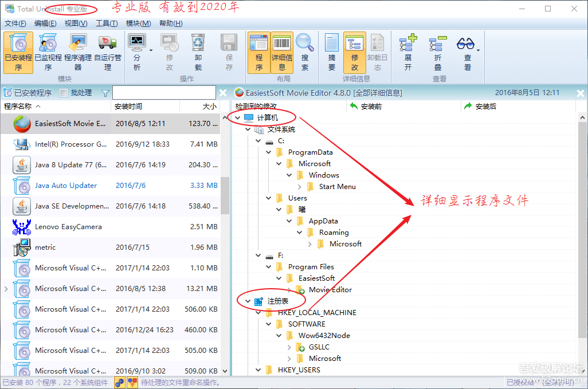Open the 自运行管理 startup manager
Screen dimensions: 588x389
(x=108, y=53)
